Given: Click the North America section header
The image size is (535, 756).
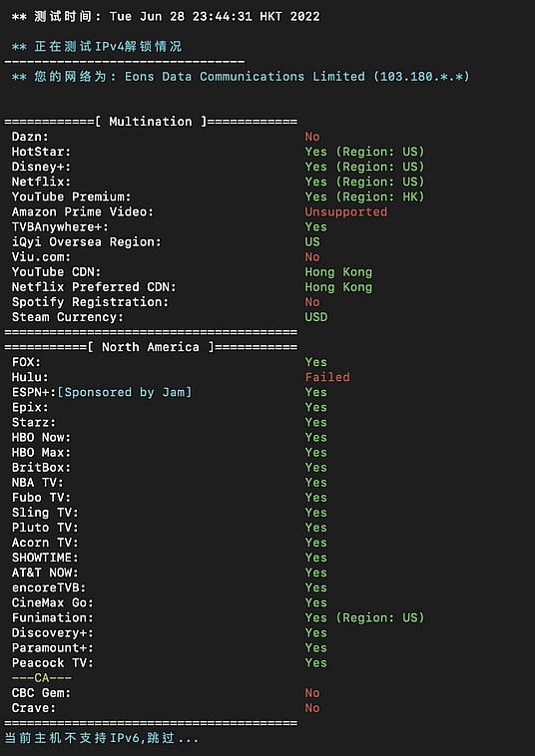Looking at the screenshot, I should [x=151, y=347].
